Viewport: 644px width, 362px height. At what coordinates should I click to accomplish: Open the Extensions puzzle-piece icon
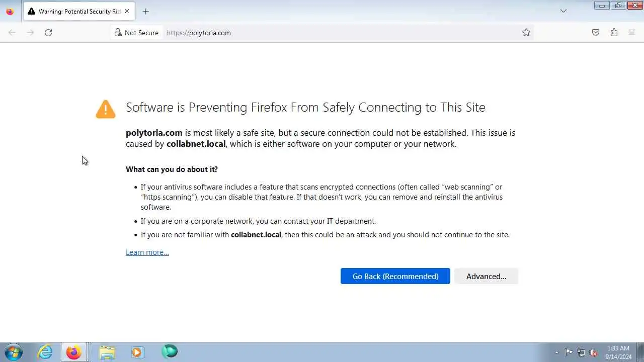click(x=614, y=33)
